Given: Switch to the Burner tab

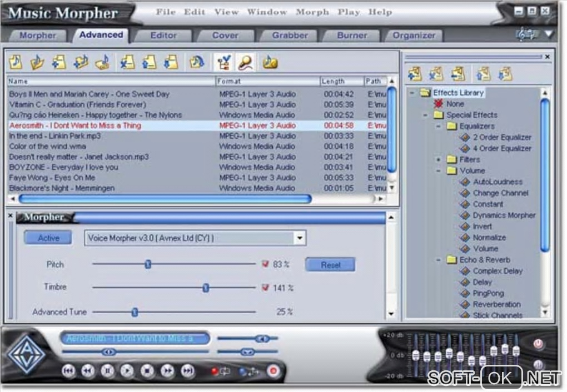Looking at the screenshot, I should 352,36.
